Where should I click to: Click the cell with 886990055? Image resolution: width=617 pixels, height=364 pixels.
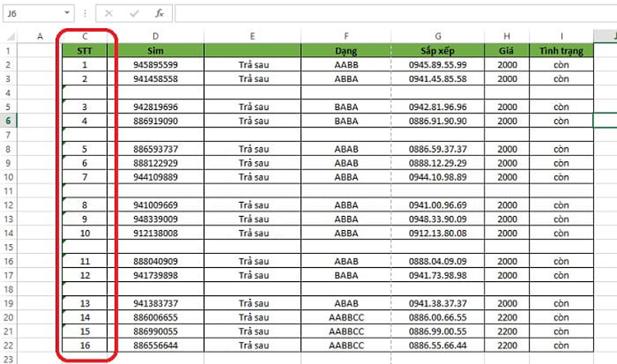(x=155, y=331)
